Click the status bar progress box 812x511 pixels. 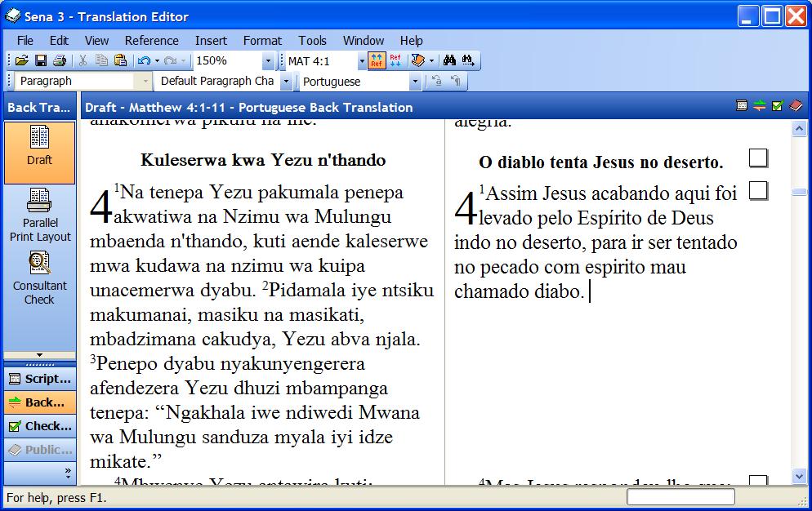680,498
